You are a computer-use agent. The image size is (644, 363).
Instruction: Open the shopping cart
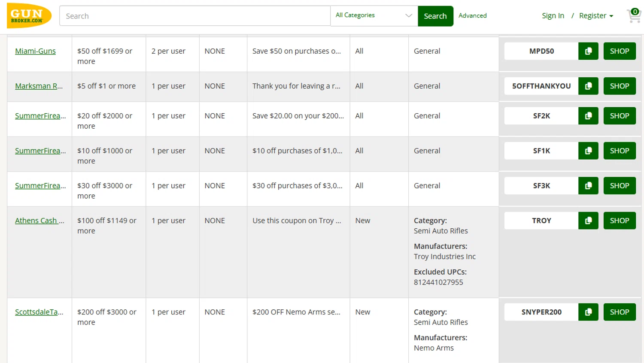pyautogui.click(x=634, y=15)
